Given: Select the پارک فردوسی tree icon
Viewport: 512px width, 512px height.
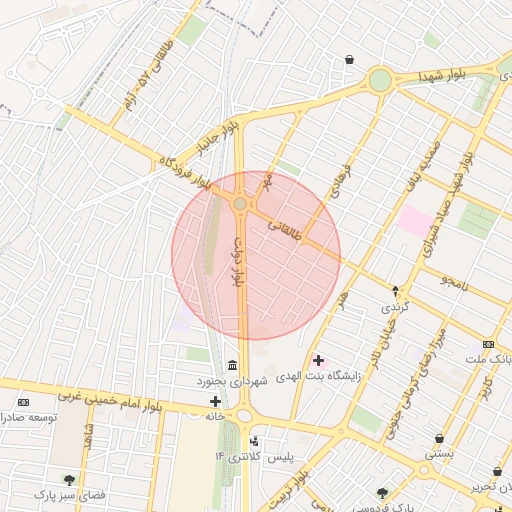Looking at the screenshot, I should [382, 493].
